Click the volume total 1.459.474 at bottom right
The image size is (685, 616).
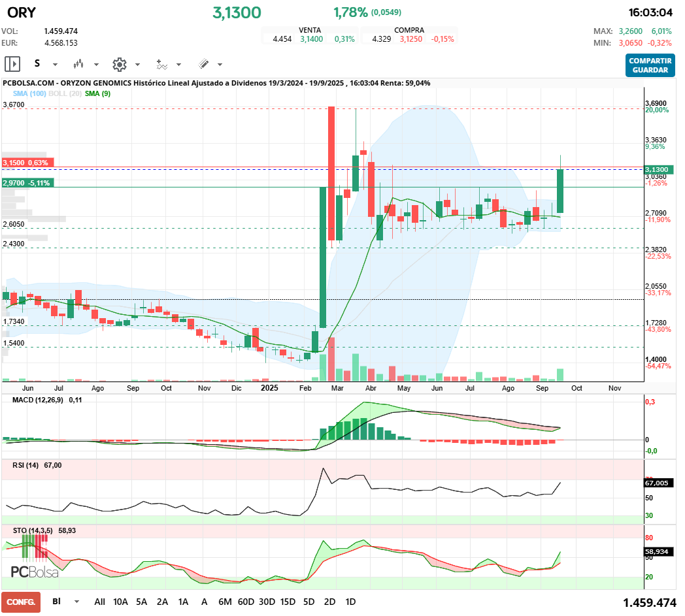point(649,603)
